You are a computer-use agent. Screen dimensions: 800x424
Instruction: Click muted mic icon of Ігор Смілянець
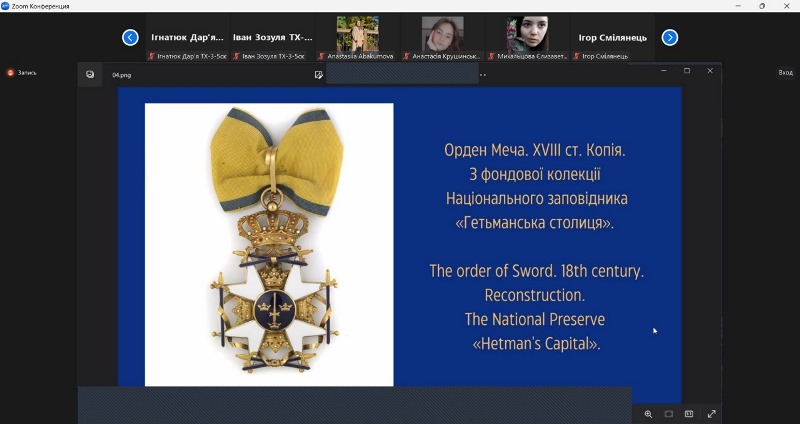[x=576, y=56]
